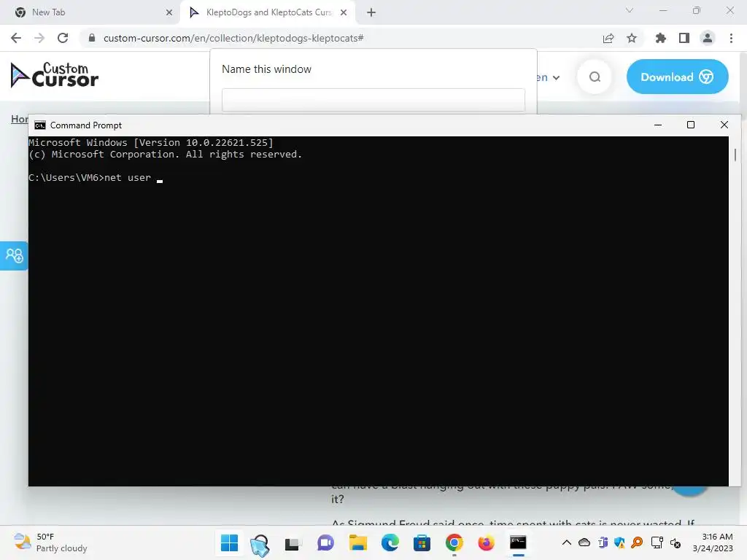747x560 pixels.
Task: View site info lock icon
Action: tap(92, 38)
